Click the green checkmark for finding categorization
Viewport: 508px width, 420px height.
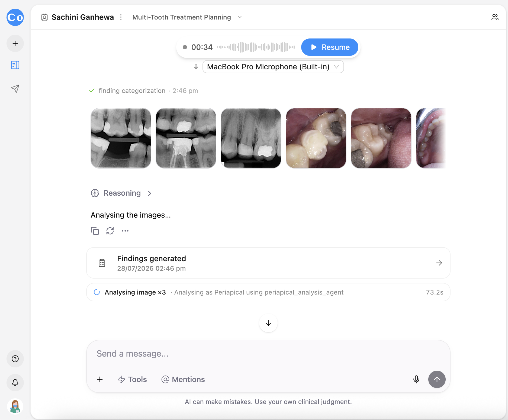(92, 91)
